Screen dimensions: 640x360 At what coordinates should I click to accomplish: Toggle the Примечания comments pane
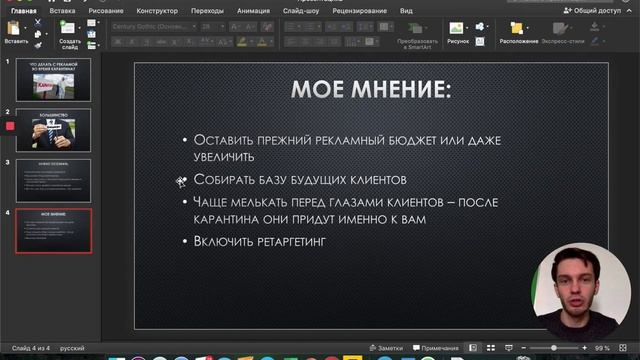tap(436, 348)
